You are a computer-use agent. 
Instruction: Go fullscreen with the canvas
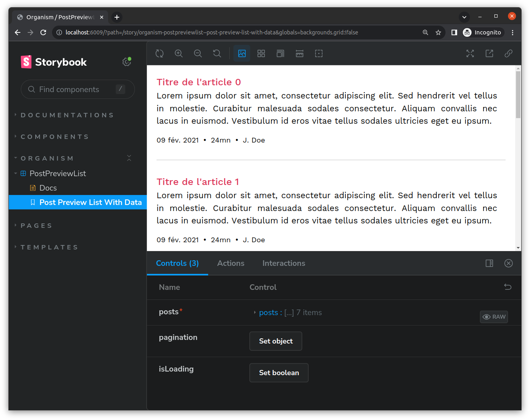(x=470, y=53)
